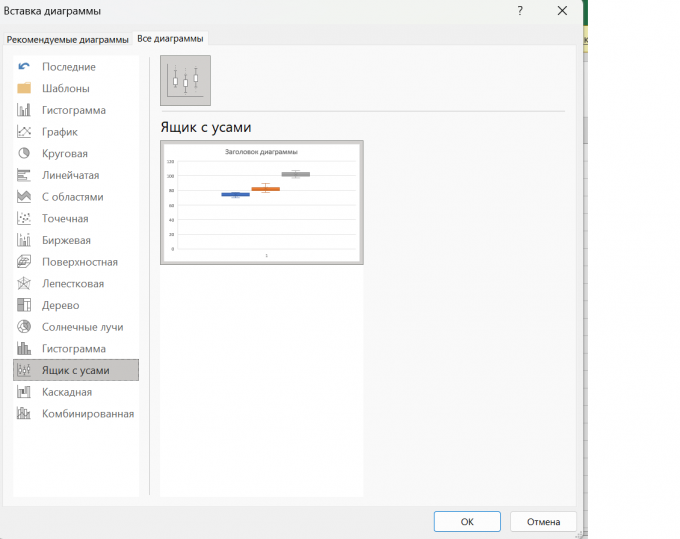Select the Солнечные лучи sunburst icon
This screenshot has width=680, height=539.
[x=24, y=327]
